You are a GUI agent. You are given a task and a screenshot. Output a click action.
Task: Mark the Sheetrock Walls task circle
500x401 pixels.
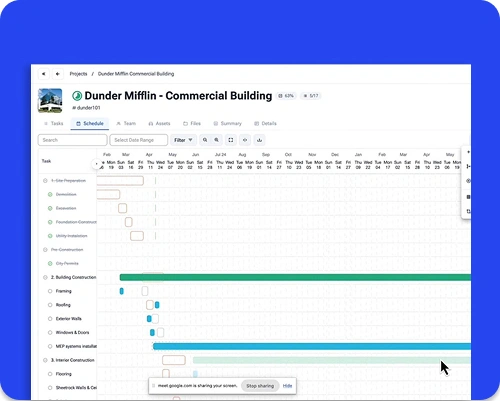coord(50,388)
